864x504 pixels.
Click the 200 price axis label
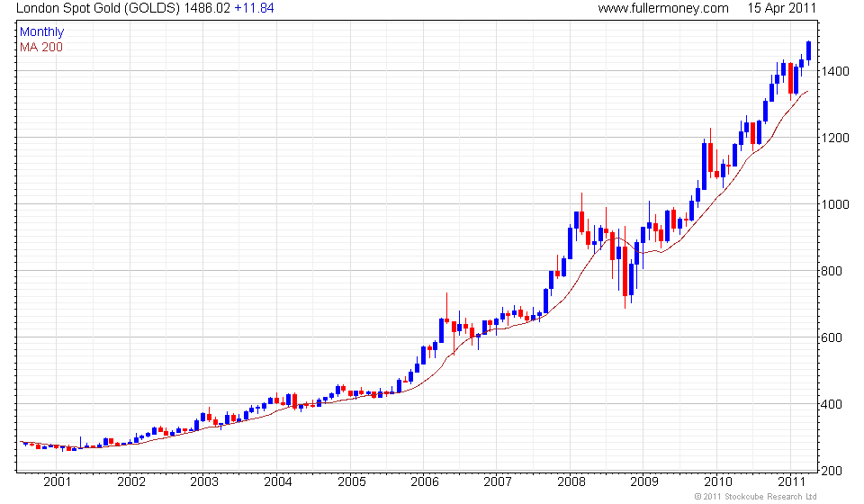point(832,471)
